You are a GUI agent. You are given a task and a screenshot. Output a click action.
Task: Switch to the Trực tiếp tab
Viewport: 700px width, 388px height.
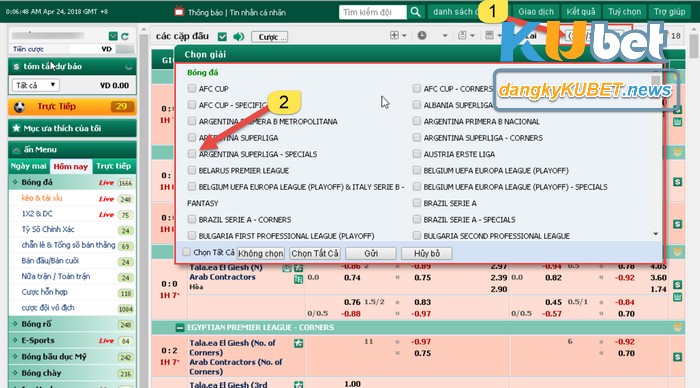pos(113,166)
